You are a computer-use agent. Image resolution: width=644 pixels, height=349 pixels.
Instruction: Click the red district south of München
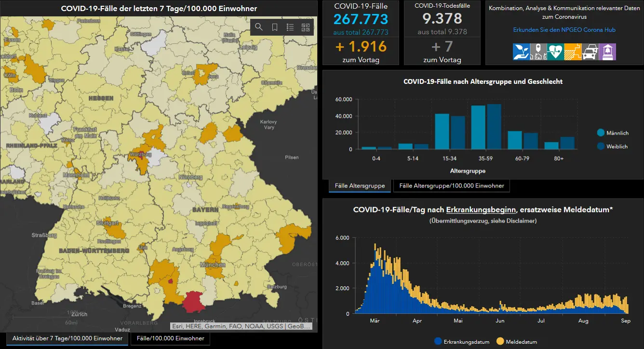[195, 302]
